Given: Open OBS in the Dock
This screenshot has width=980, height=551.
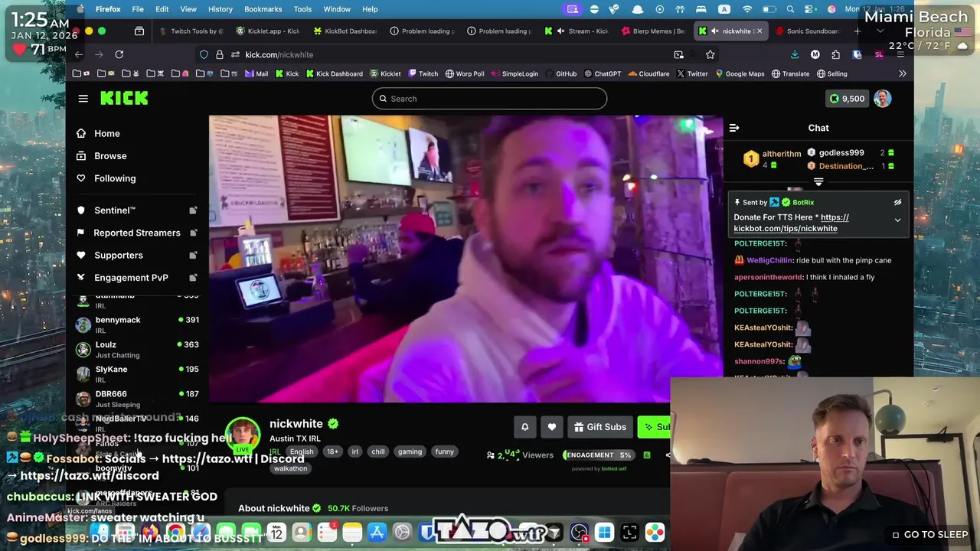Looking at the screenshot, I should click(x=579, y=533).
